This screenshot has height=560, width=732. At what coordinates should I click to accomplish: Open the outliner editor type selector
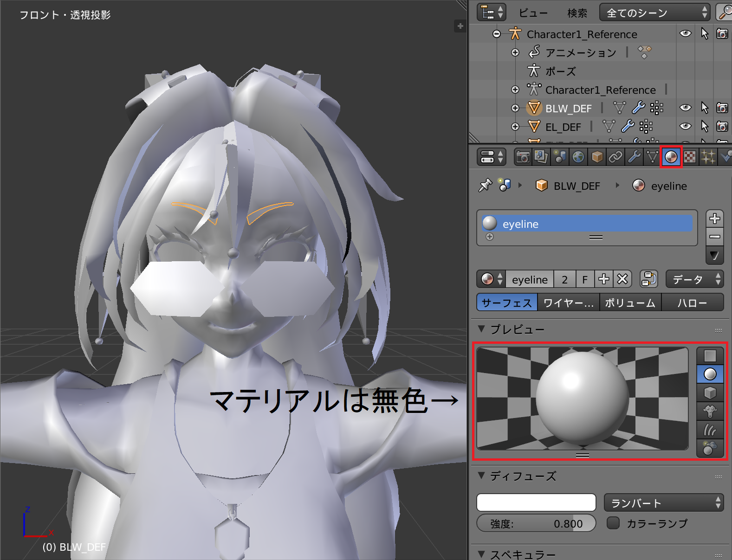pyautogui.click(x=492, y=13)
